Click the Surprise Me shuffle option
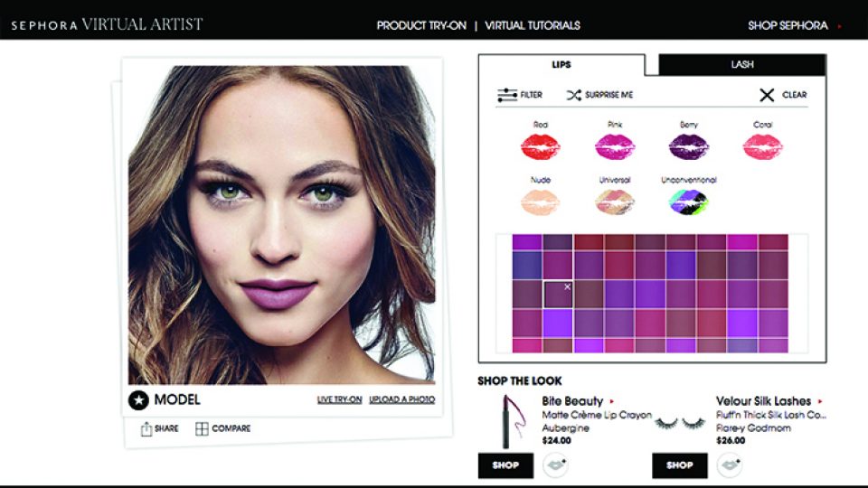 click(599, 95)
